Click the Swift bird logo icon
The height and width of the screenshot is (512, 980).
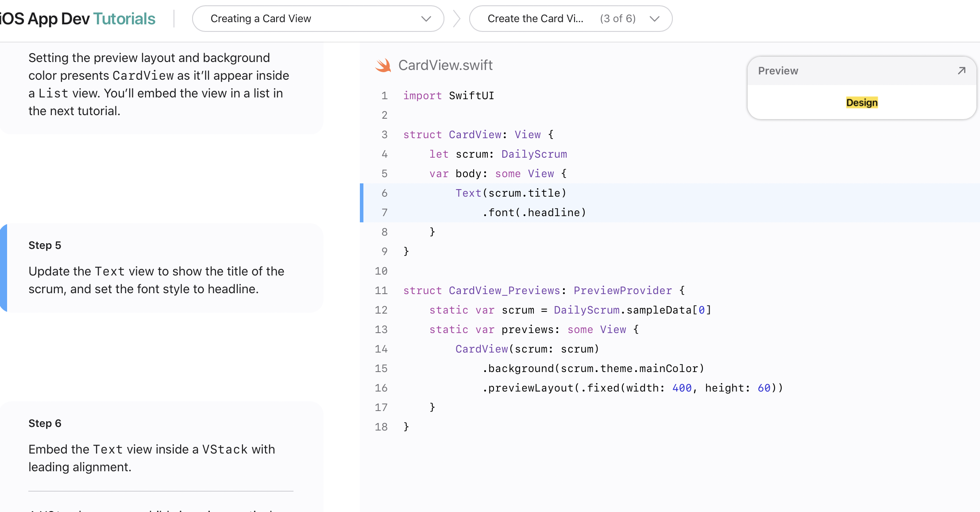383,66
